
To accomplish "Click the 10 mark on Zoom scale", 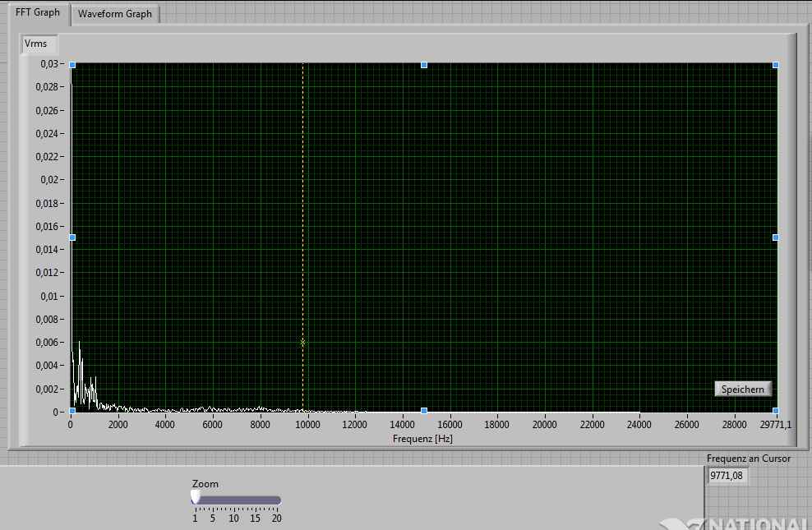I will click(233, 518).
